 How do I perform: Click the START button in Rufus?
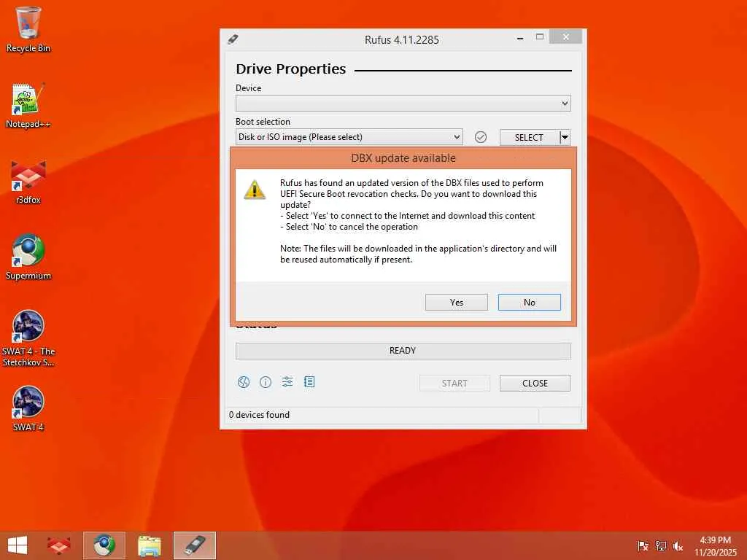(x=454, y=384)
